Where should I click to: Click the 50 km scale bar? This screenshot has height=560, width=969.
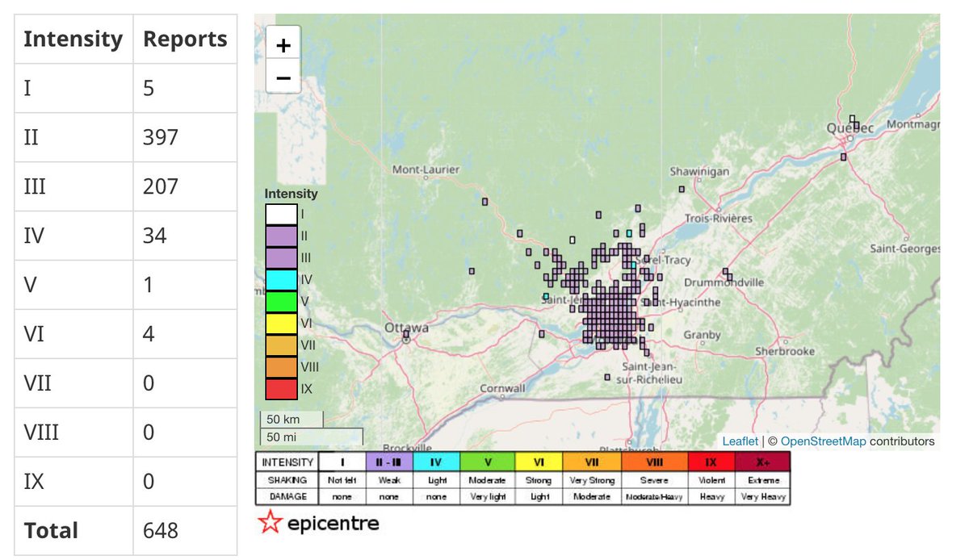(289, 419)
